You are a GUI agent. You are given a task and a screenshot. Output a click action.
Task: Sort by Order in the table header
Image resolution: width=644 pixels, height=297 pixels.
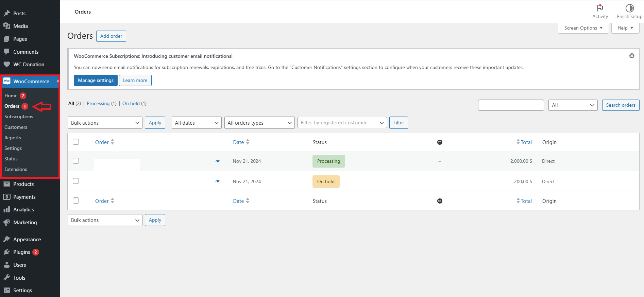coord(104,142)
